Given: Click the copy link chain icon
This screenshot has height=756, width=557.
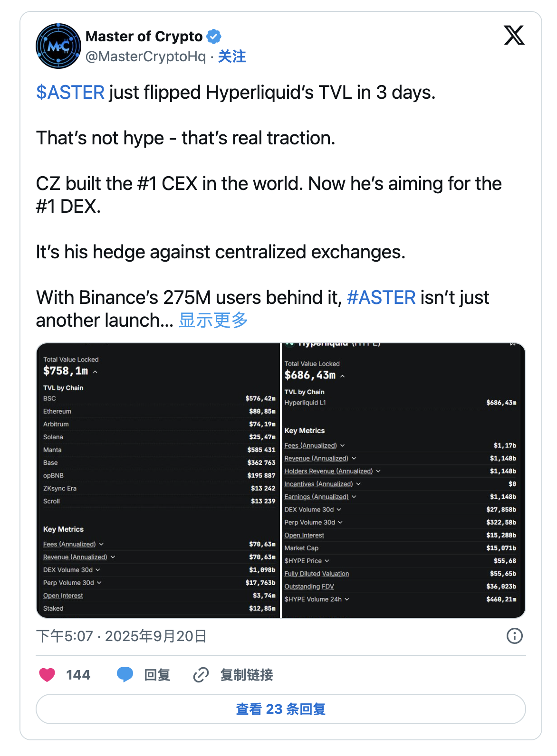Looking at the screenshot, I should click(x=201, y=675).
